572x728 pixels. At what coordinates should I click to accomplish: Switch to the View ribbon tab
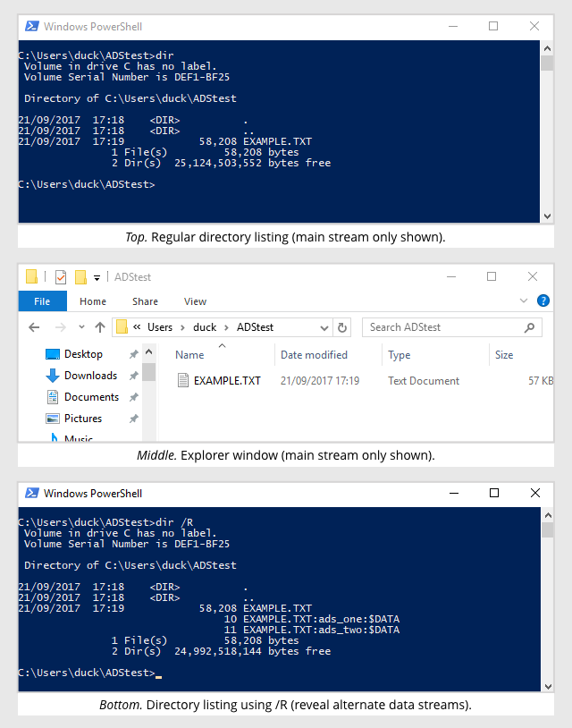pos(196,301)
